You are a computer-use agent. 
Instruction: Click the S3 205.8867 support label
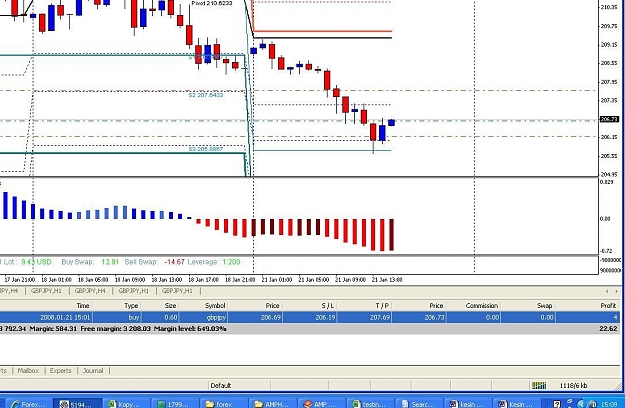206,149
